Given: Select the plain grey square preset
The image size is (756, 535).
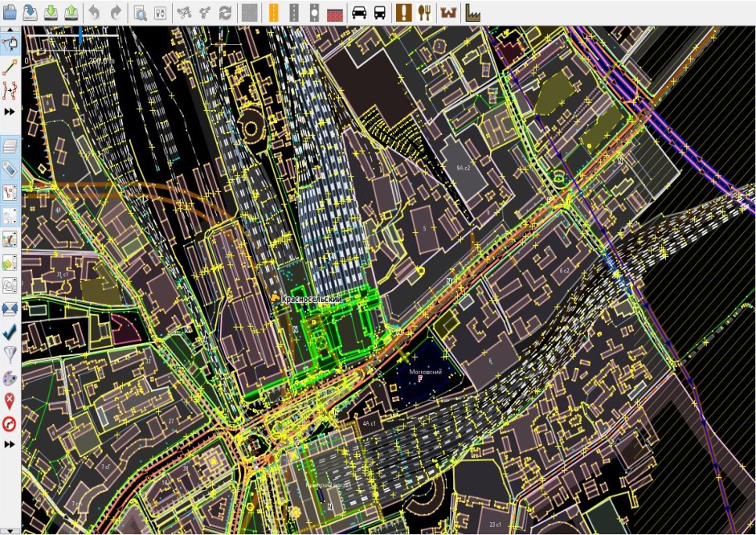Looking at the screenshot, I should (249, 13).
